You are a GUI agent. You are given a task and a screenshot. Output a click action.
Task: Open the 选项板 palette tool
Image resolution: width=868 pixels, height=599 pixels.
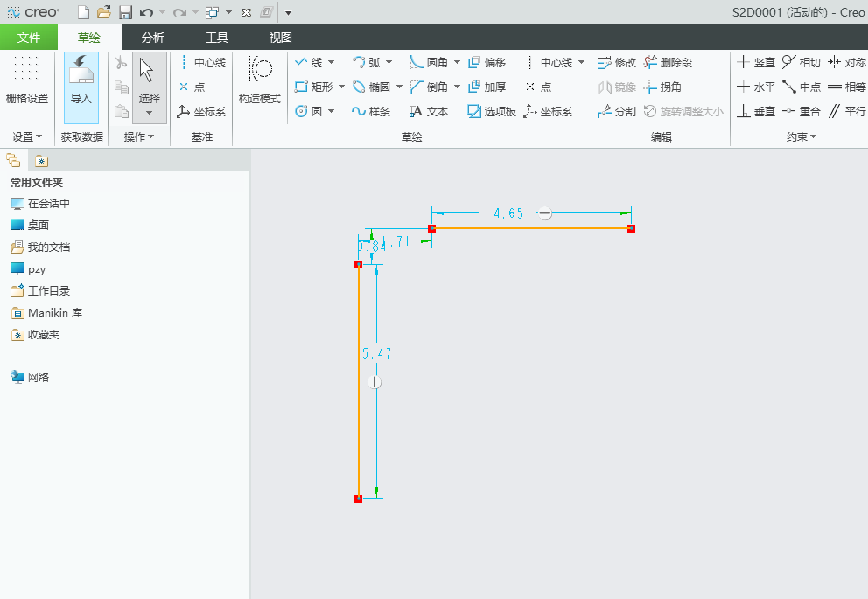tap(492, 111)
